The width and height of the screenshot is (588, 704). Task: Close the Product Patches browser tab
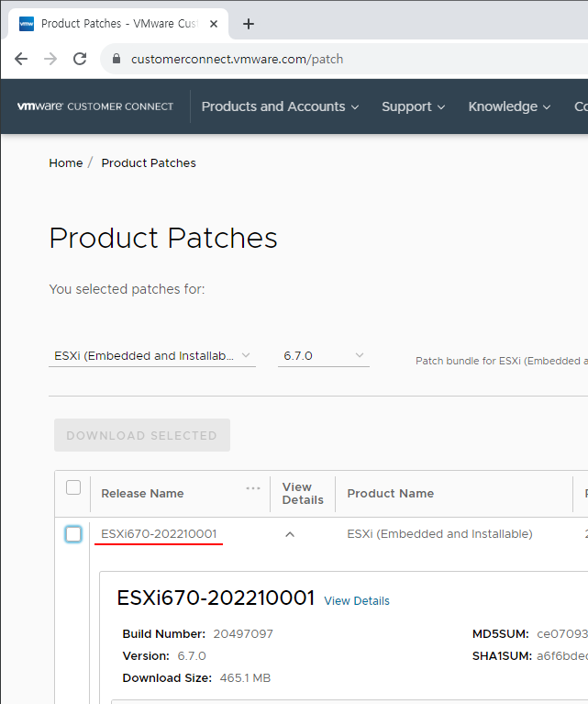(214, 24)
